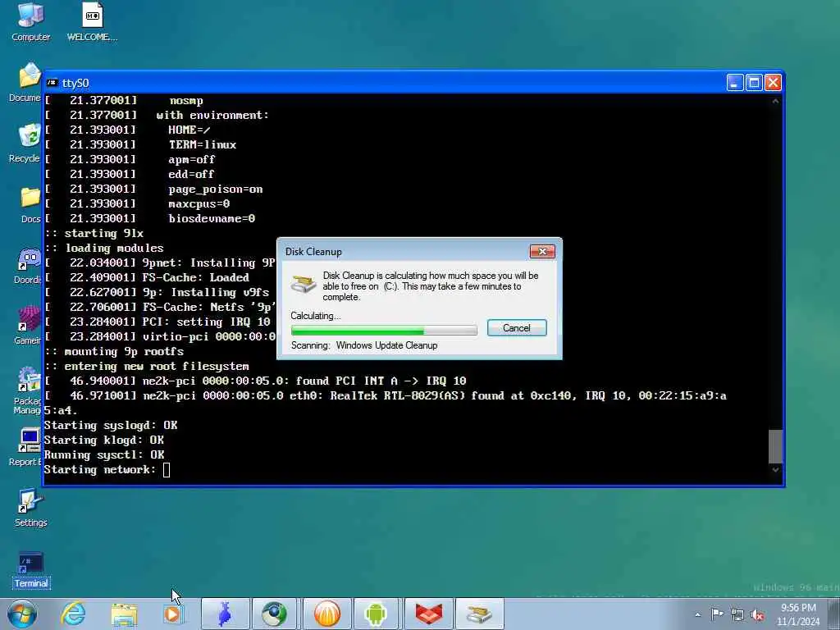
Task: Switch to the orange sphere taskbar app
Action: 326,614
